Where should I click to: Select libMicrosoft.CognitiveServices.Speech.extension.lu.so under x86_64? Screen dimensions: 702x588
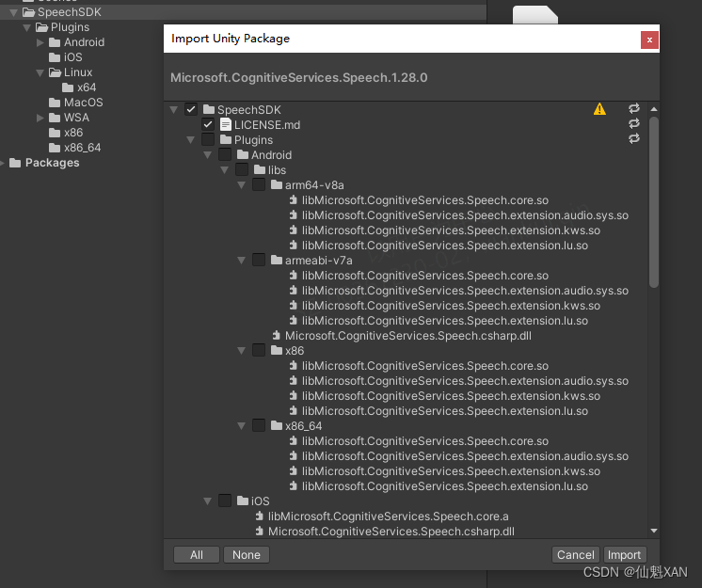tap(445, 486)
